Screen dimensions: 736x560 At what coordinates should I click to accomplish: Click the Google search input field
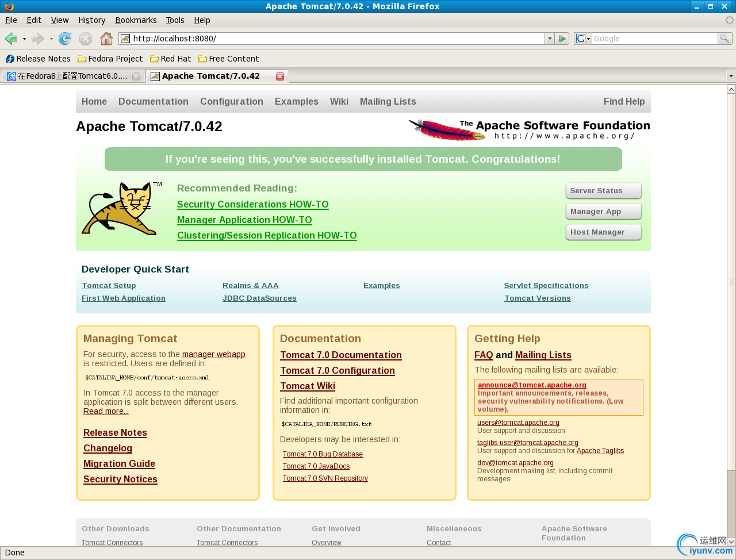[655, 39]
